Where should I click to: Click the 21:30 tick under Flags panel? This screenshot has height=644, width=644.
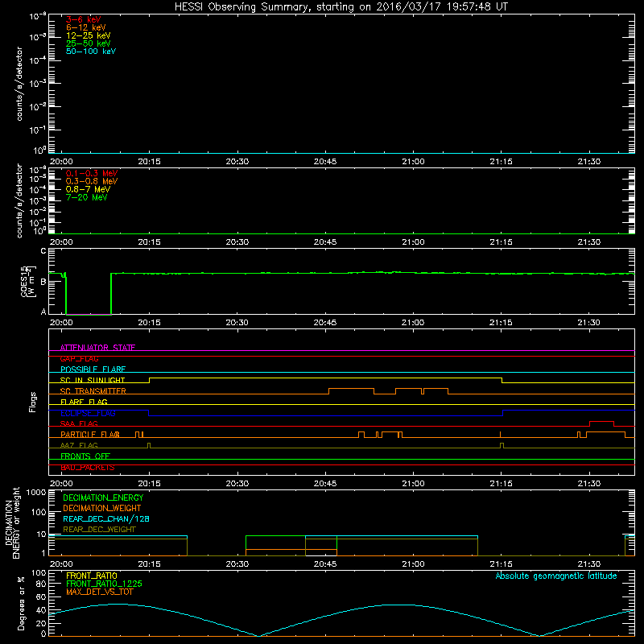click(589, 484)
